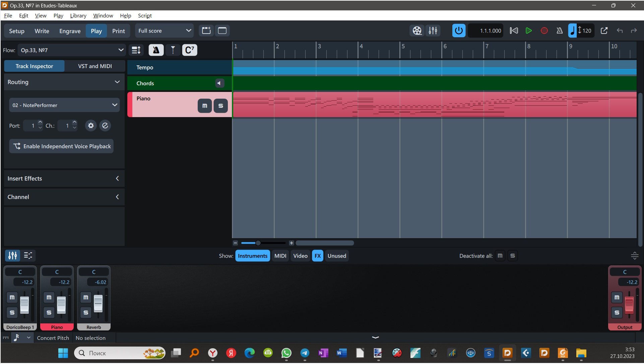Switch to the VST and MIDI tab
644x364 pixels.
coord(95,66)
